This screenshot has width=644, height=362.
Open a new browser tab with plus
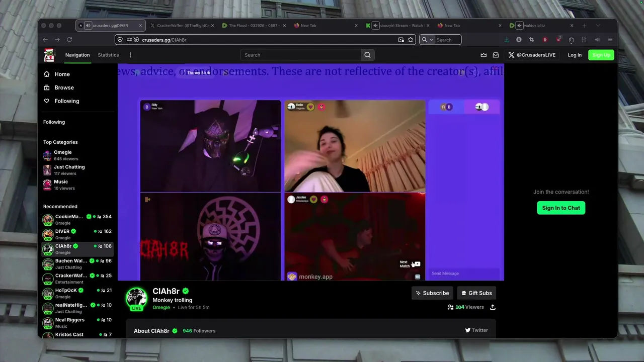tap(585, 25)
